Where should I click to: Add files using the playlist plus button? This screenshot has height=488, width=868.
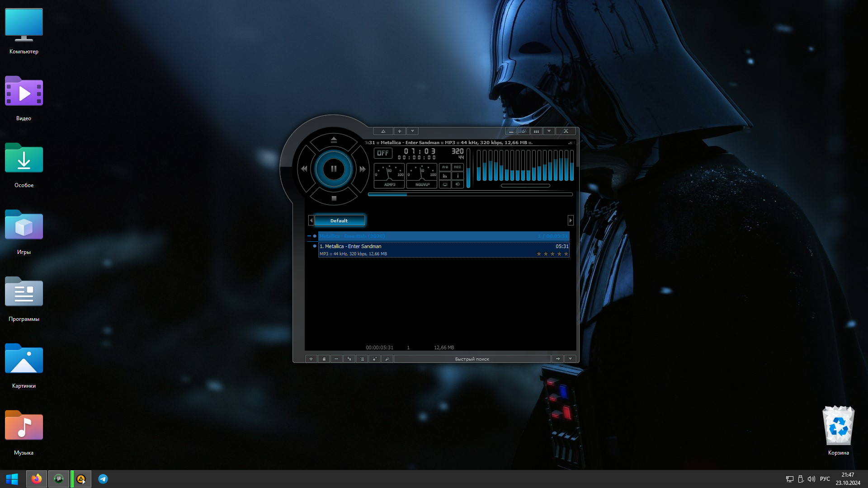[311, 359]
